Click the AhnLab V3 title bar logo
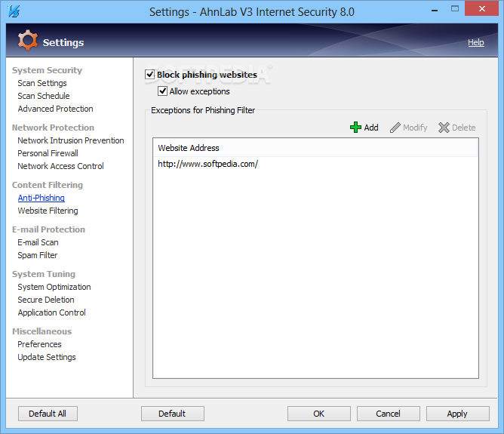The width and height of the screenshot is (504, 434). pyautogui.click(x=14, y=11)
